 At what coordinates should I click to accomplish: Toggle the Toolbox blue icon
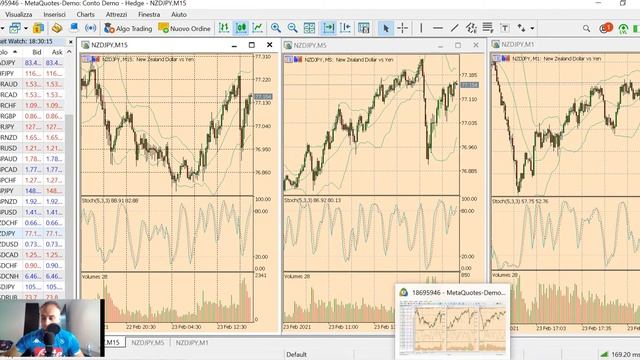pos(73,27)
